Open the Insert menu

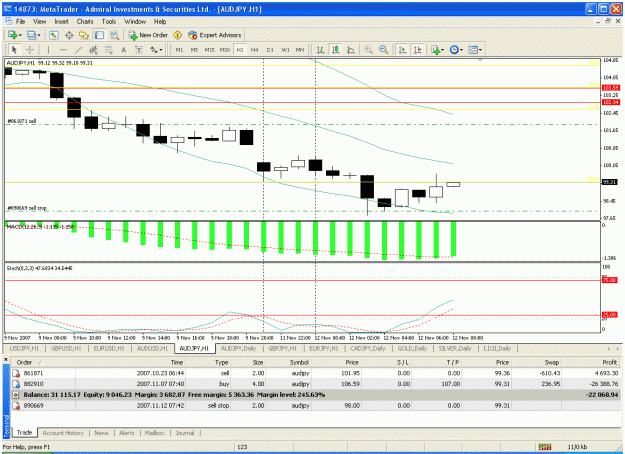(x=61, y=22)
